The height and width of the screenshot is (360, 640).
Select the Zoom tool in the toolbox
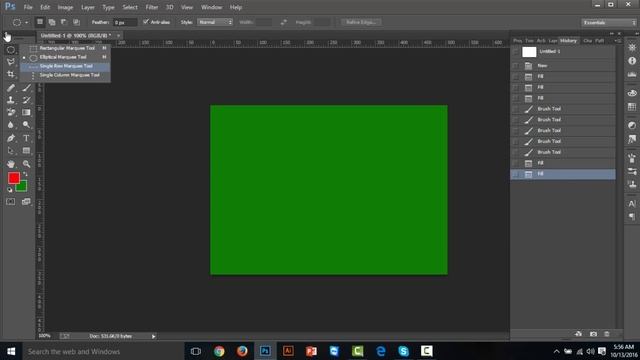click(x=27, y=164)
